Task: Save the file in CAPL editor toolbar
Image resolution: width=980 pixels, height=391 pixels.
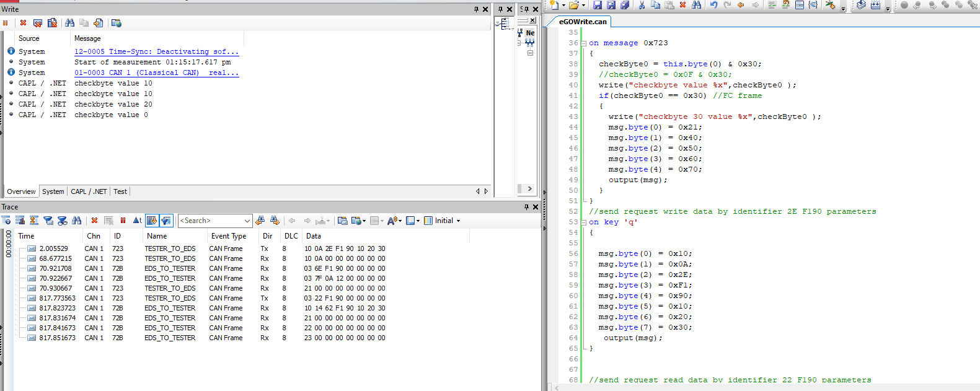Action: (x=598, y=5)
